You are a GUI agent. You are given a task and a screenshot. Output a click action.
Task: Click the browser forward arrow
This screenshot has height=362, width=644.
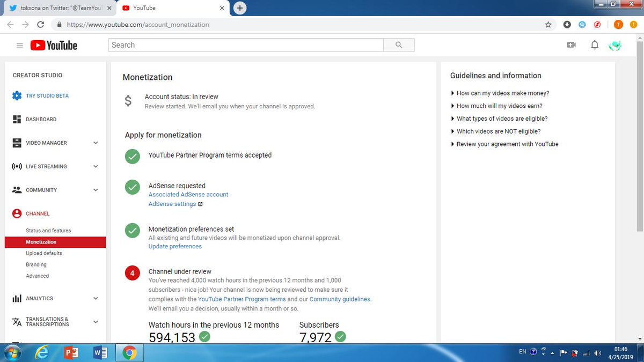[x=25, y=25]
